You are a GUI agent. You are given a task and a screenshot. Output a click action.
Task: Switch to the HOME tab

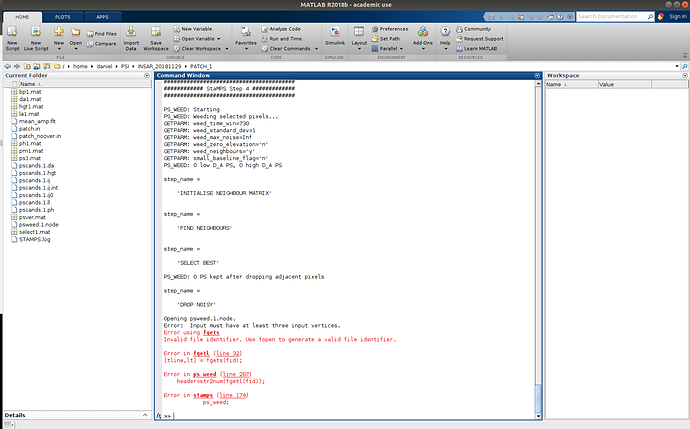(22, 17)
